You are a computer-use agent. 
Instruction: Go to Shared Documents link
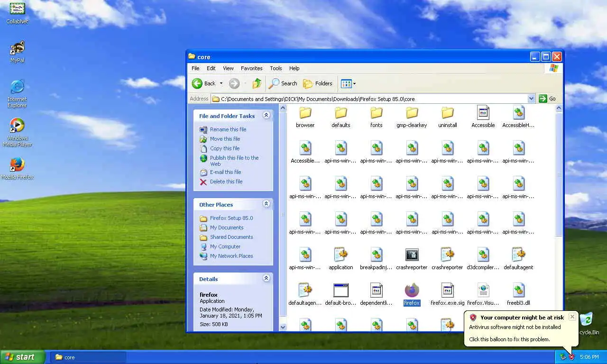tap(231, 237)
